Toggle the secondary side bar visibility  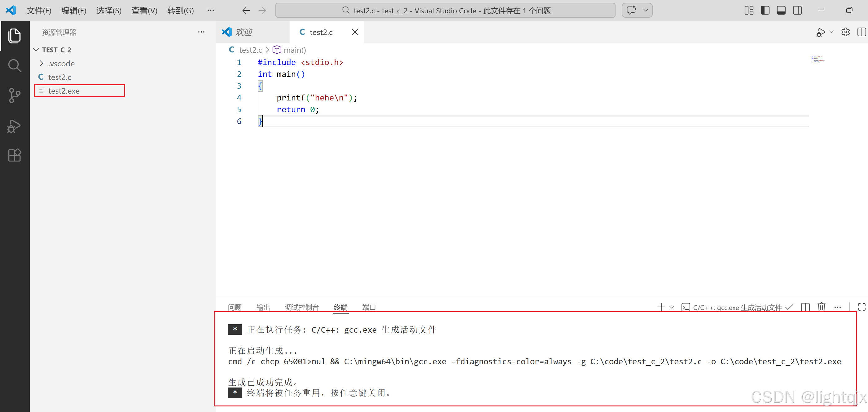797,11
